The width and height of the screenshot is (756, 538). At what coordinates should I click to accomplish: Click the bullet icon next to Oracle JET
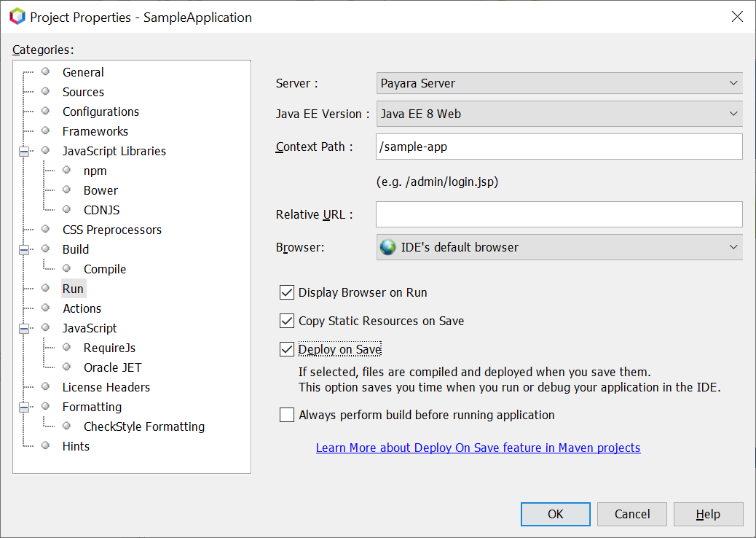tap(67, 367)
